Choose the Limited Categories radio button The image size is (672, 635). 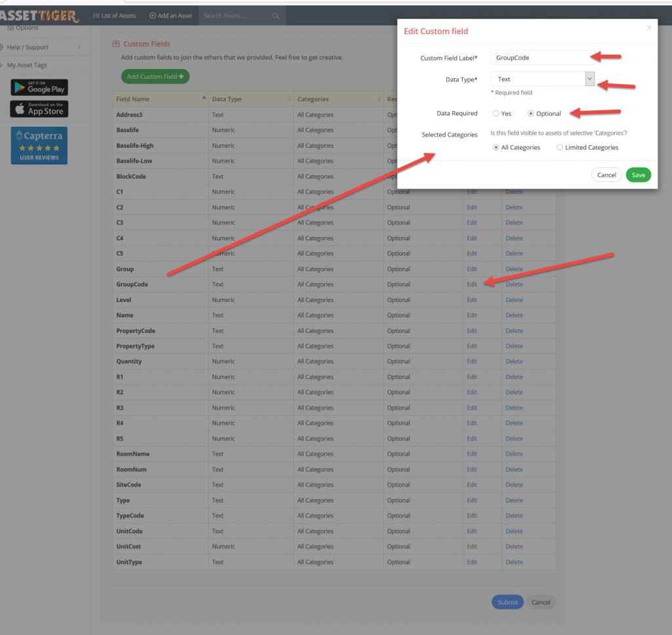[560, 148]
